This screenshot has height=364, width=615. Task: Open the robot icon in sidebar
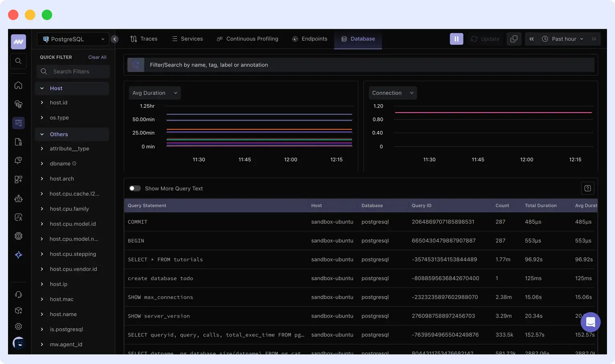coord(18,198)
